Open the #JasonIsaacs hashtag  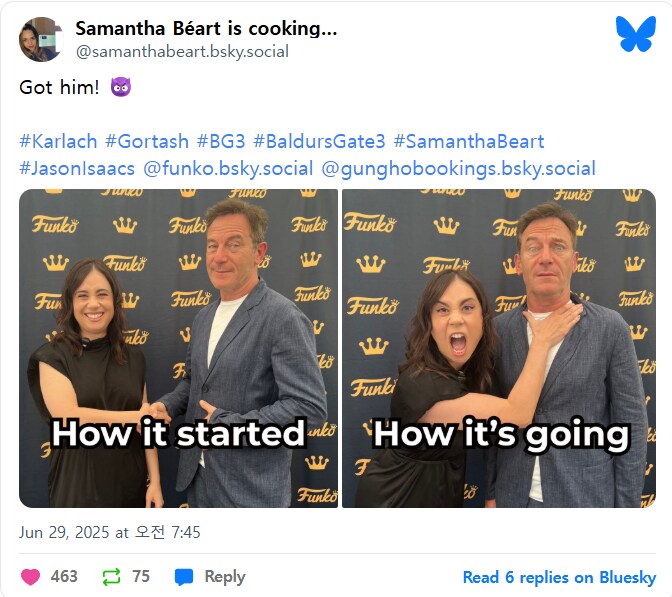77,168
